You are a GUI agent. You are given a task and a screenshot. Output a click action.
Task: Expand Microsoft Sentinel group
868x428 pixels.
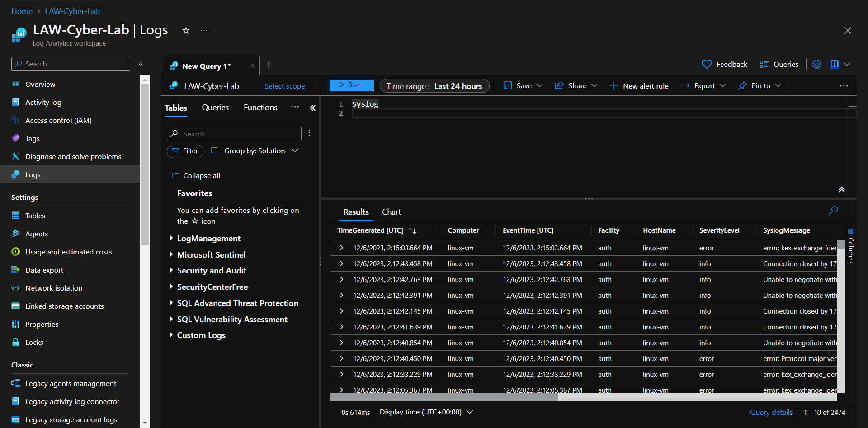pyautogui.click(x=171, y=254)
